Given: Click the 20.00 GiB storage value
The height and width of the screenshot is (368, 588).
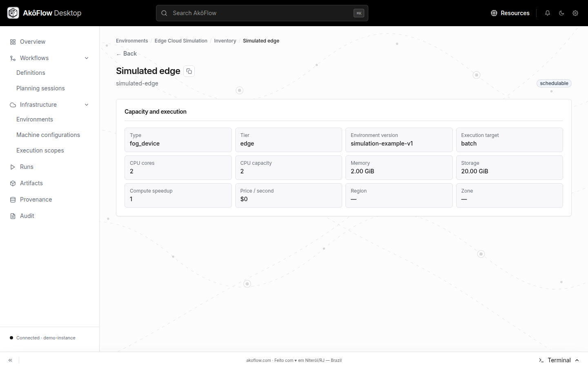Looking at the screenshot, I should point(474,171).
